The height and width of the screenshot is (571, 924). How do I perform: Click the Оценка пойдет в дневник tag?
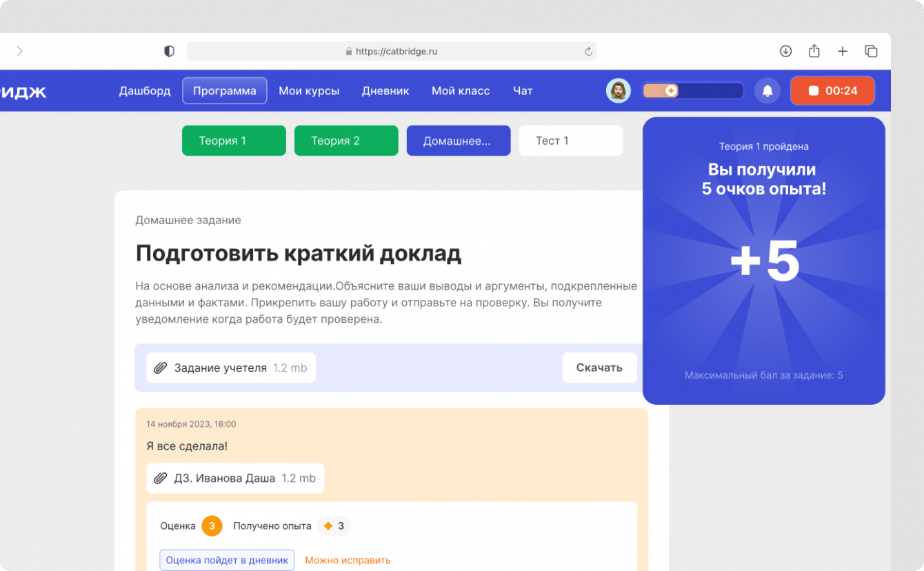(x=227, y=560)
